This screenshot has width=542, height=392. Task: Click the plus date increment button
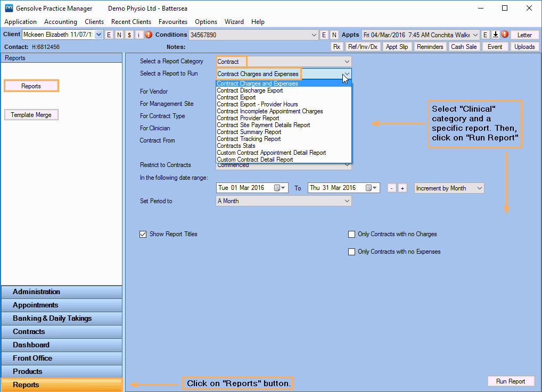click(x=403, y=188)
